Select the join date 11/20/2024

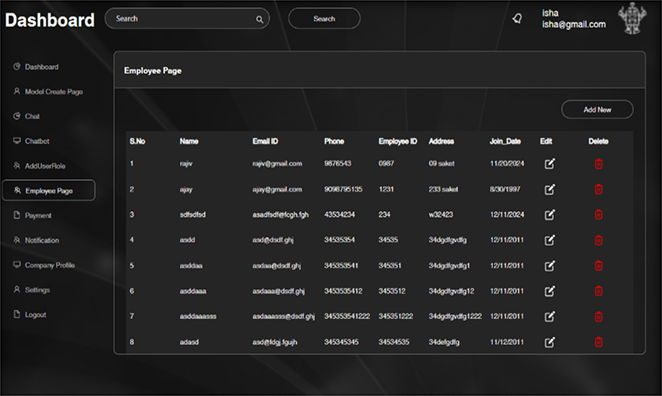[x=507, y=164]
